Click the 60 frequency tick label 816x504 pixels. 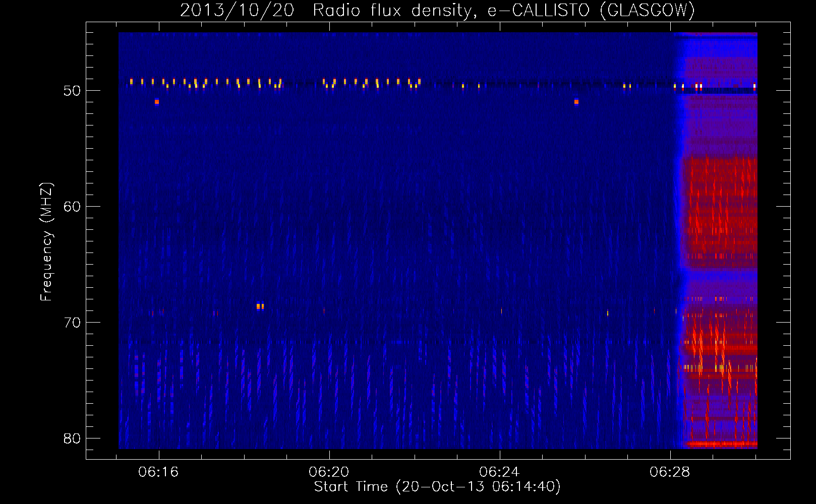pos(72,207)
